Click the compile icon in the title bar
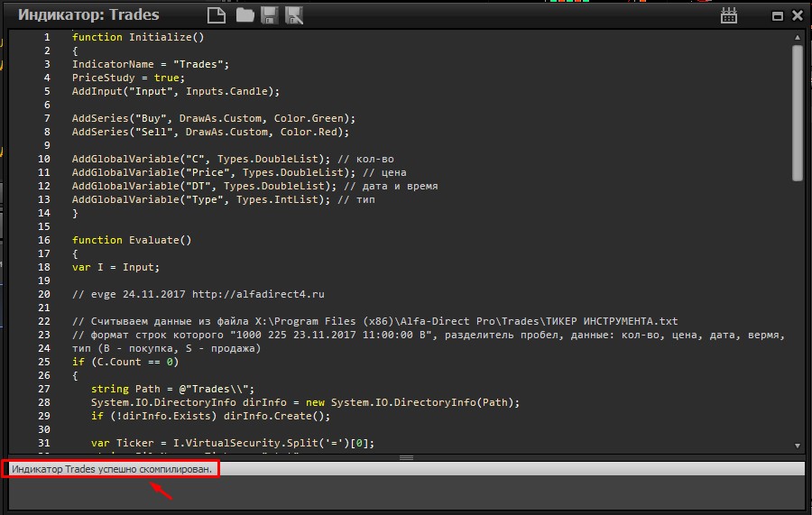This screenshot has width=812, height=515. coord(730,15)
